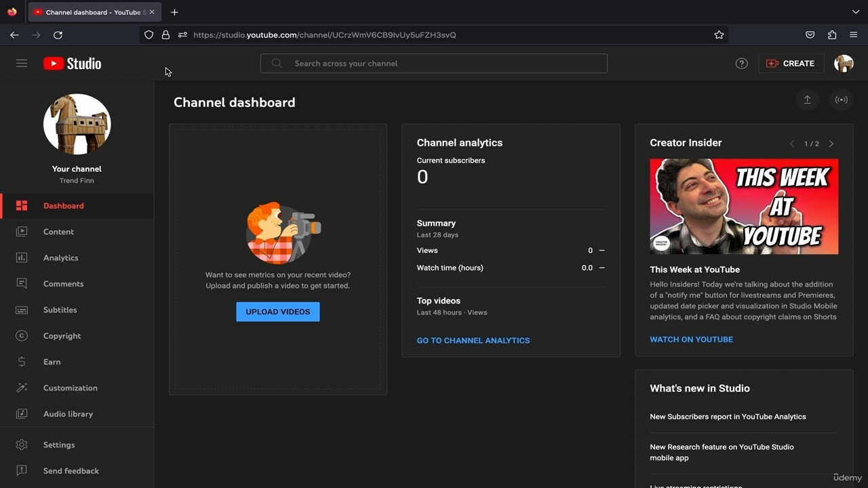Viewport: 868px width, 488px height.
Task: Open the Comments menu item
Action: (x=77, y=283)
